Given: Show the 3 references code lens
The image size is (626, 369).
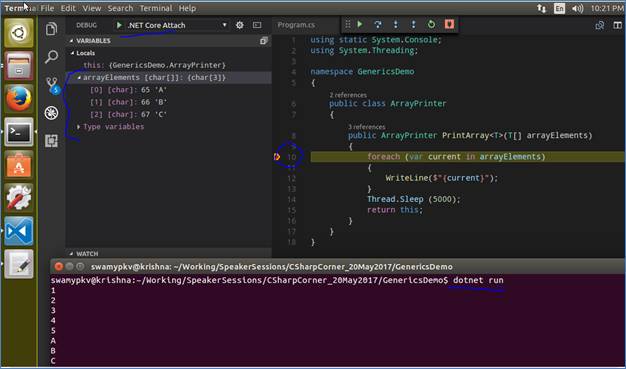Looking at the screenshot, I should tap(366, 127).
